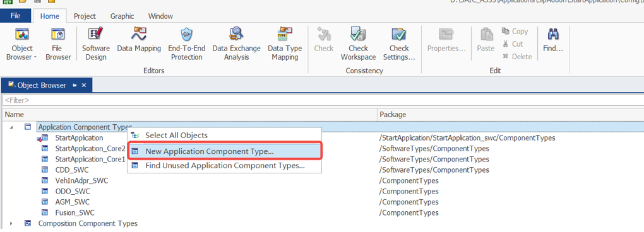The height and width of the screenshot is (232, 644).
Task: Select the CDD_SWC component
Action: 71,170
